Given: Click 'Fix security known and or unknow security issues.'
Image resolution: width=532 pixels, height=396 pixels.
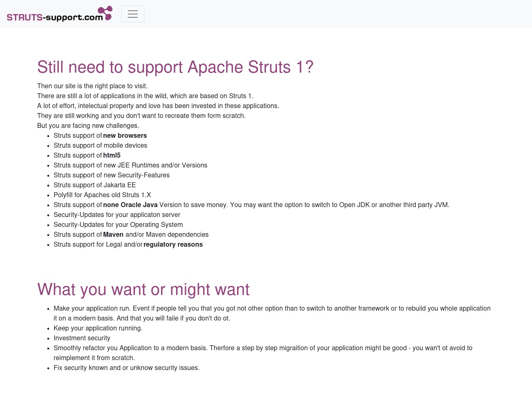Looking at the screenshot, I should [x=127, y=368].
